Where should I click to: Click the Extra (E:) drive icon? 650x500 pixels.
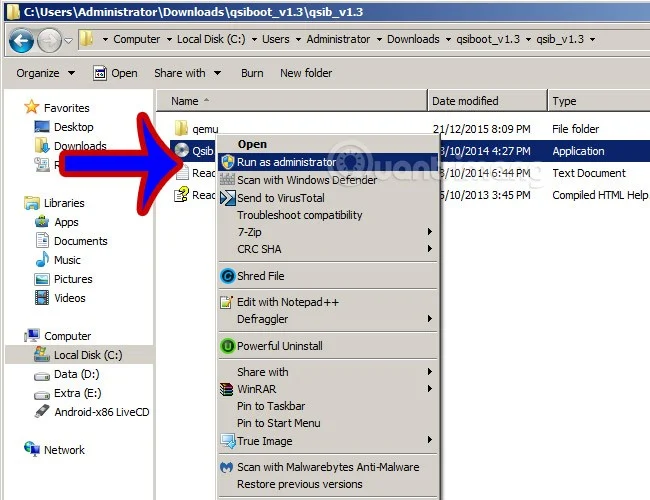pos(42,395)
